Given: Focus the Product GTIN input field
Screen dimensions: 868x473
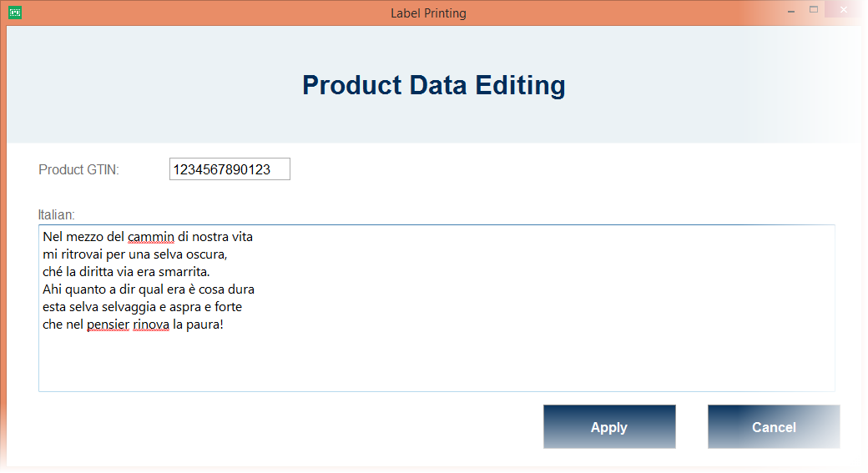Looking at the screenshot, I should point(230,169).
